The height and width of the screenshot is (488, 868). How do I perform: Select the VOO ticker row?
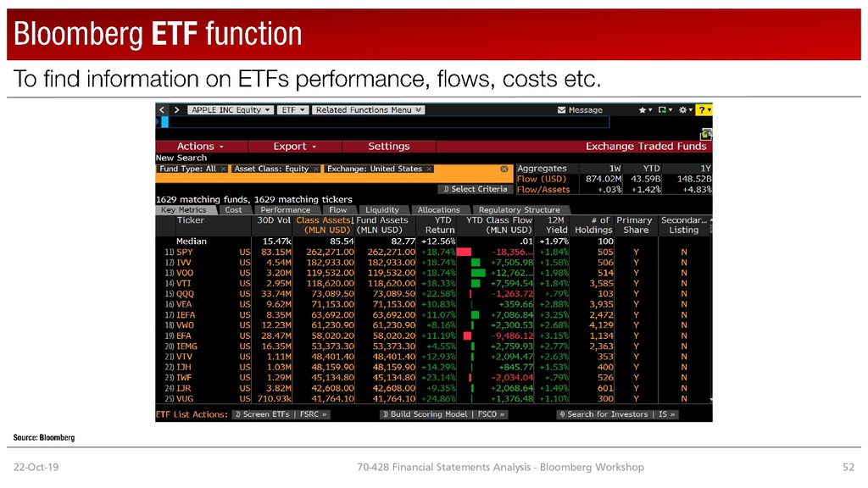click(433, 274)
